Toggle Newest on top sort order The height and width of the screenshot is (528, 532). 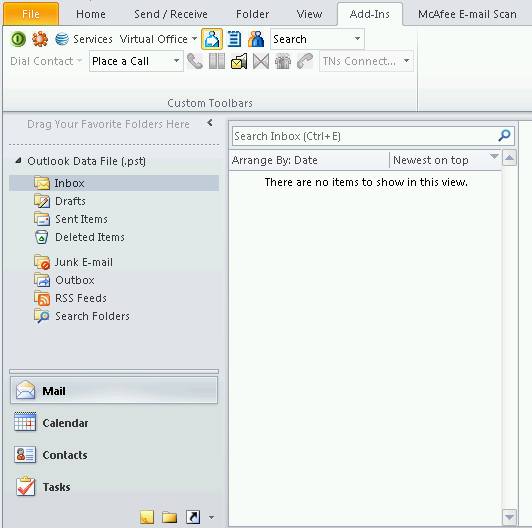coord(445,160)
